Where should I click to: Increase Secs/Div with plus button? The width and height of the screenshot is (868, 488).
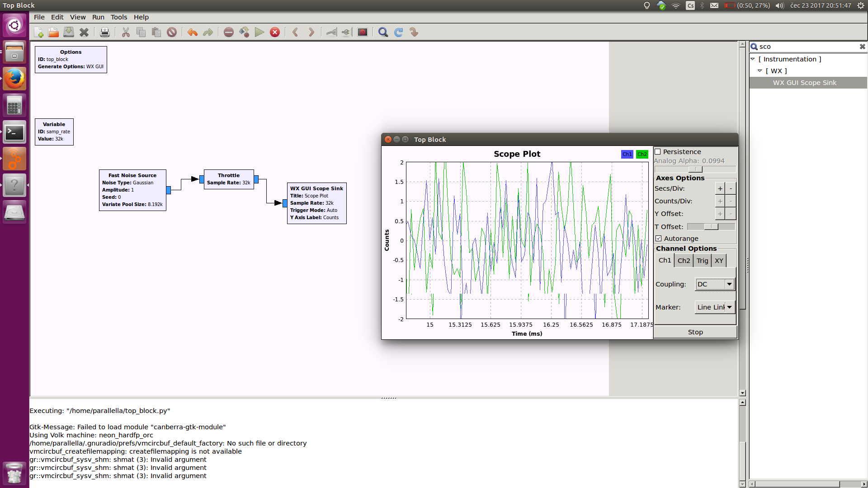[x=720, y=189]
